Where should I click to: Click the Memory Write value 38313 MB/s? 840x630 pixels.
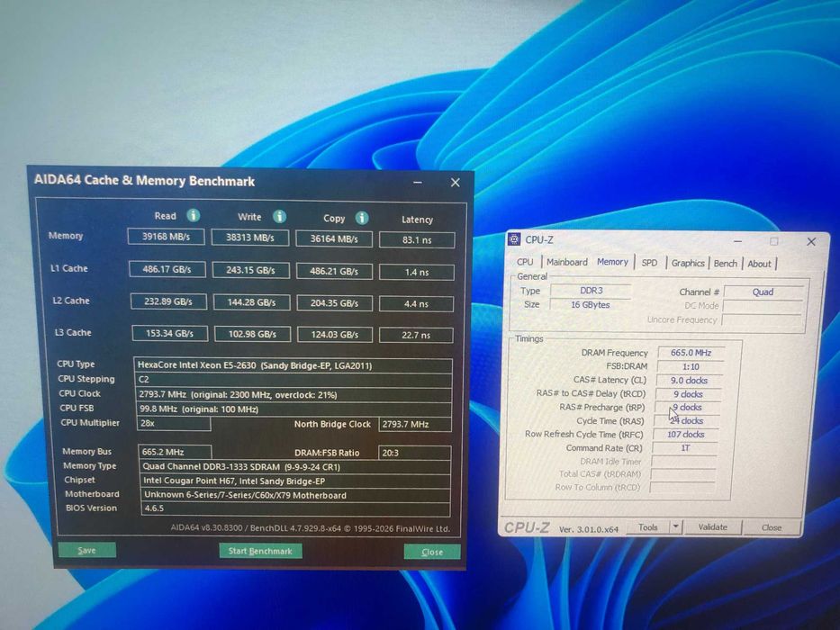coord(250,238)
